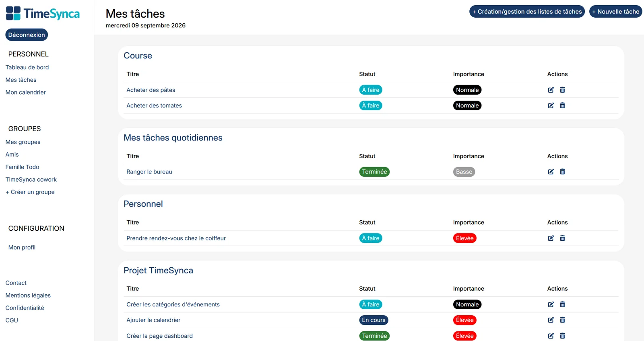
Task: Select 'Mes tâches' in sidebar
Action: (x=21, y=80)
